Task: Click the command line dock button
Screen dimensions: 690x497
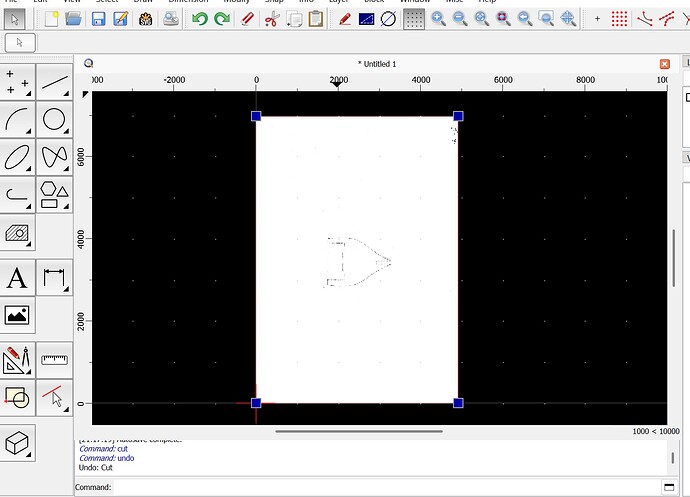Action: point(669,487)
